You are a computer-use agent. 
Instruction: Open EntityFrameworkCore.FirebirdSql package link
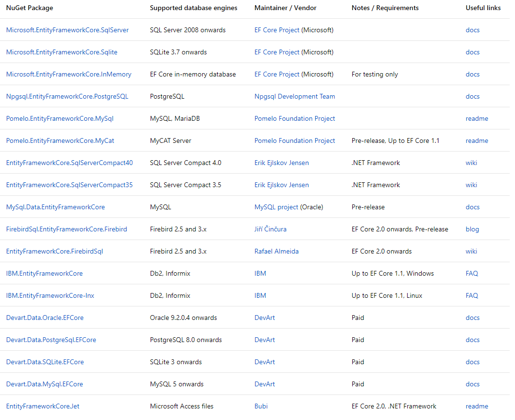(x=54, y=251)
